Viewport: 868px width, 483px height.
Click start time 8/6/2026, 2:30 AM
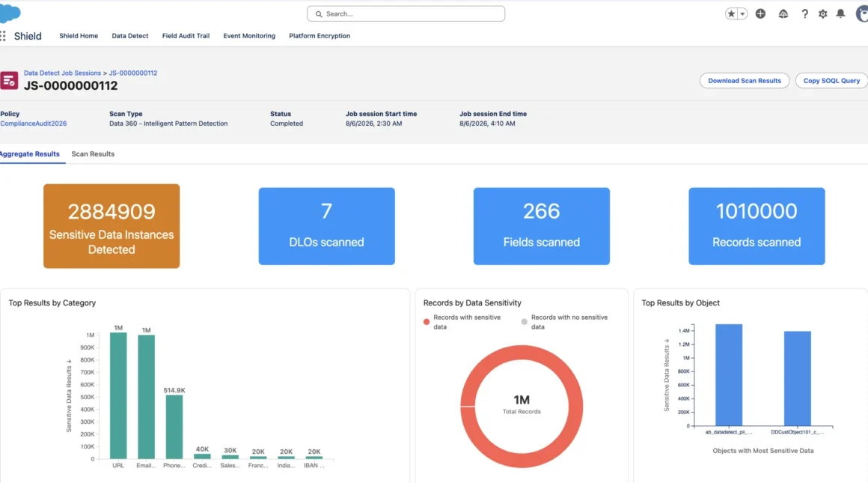[373, 124]
